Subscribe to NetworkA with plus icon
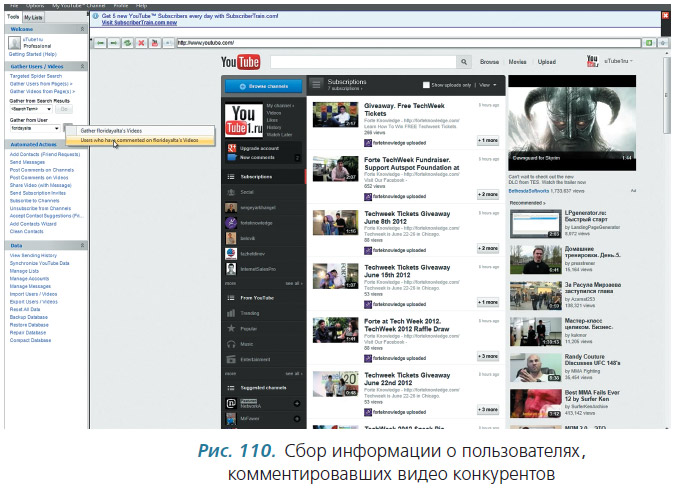 297,404
